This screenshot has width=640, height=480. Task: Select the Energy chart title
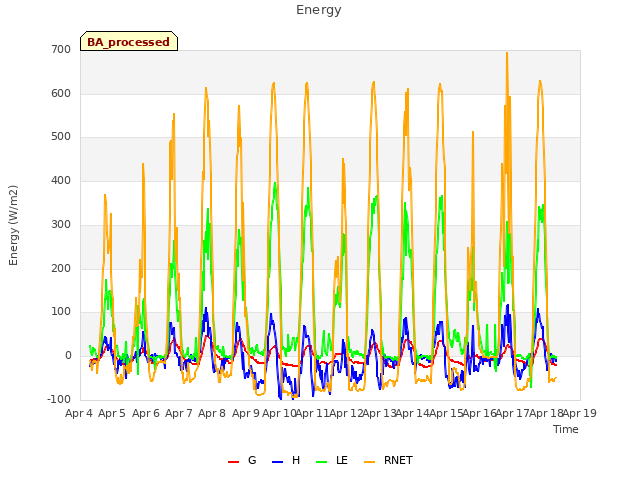[x=318, y=10]
